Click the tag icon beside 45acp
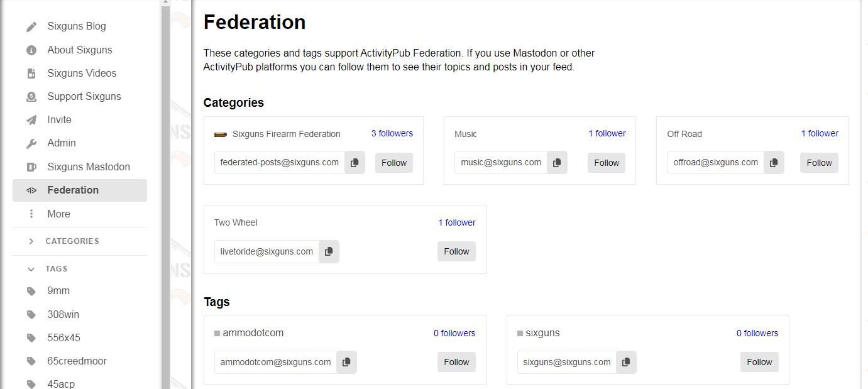Image resolution: width=868 pixels, height=389 pixels. pos(31,384)
